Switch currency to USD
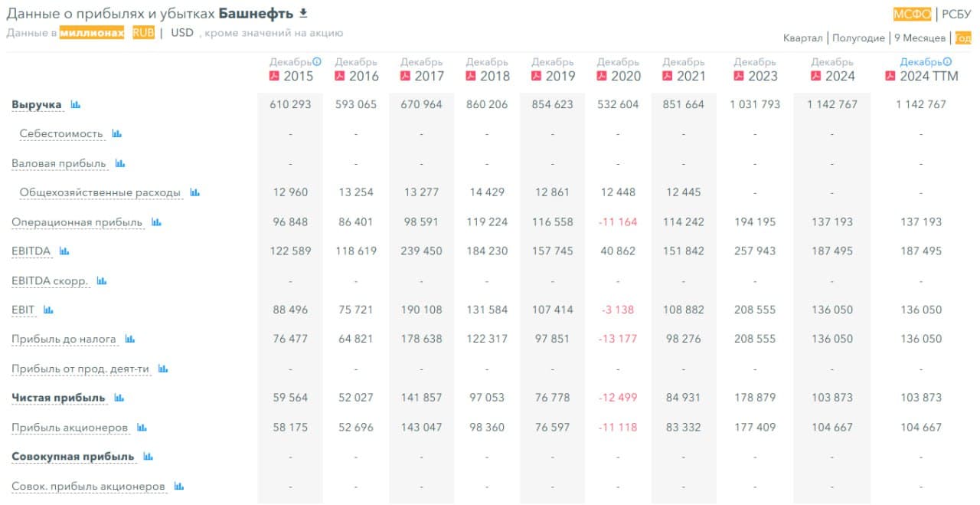The width and height of the screenshot is (980, 505). 184,33
